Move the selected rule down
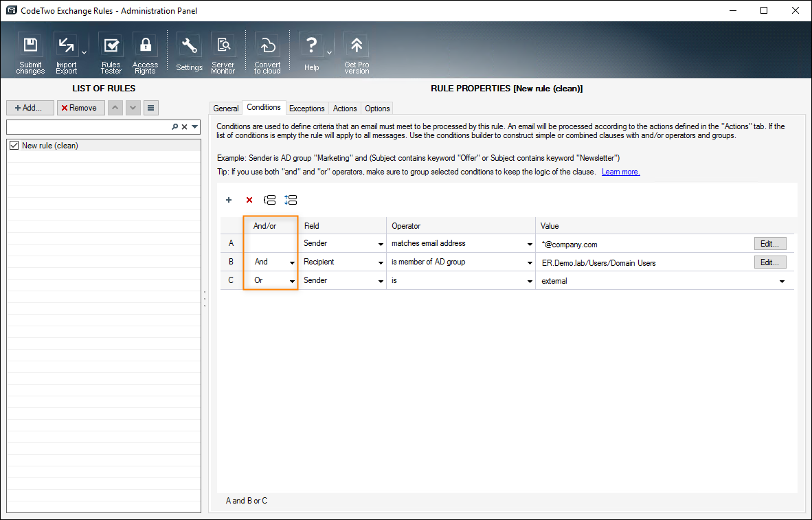Image resolution: width=812 pixels, height=520 pixels. point(133,108)
